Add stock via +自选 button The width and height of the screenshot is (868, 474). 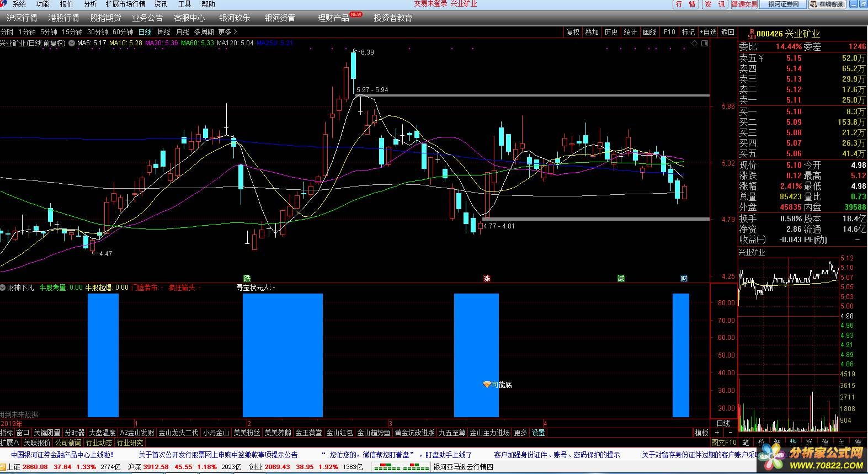708,32
